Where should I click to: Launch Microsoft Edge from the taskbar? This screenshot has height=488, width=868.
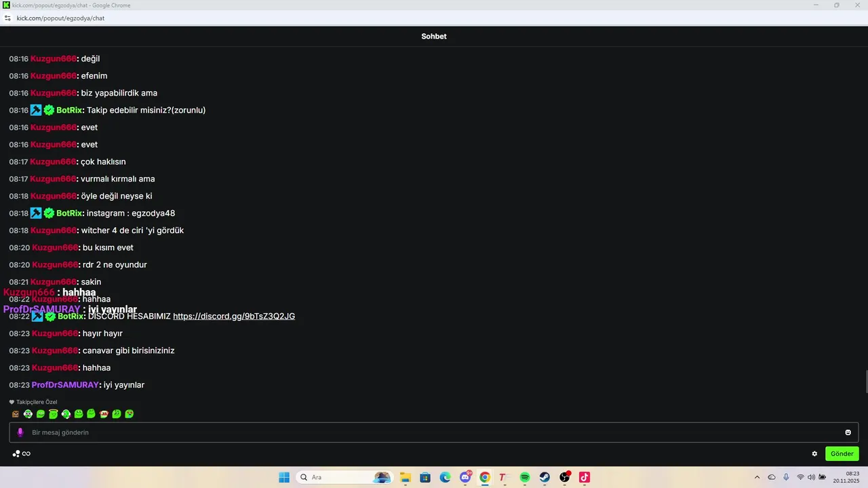[445, 477]
